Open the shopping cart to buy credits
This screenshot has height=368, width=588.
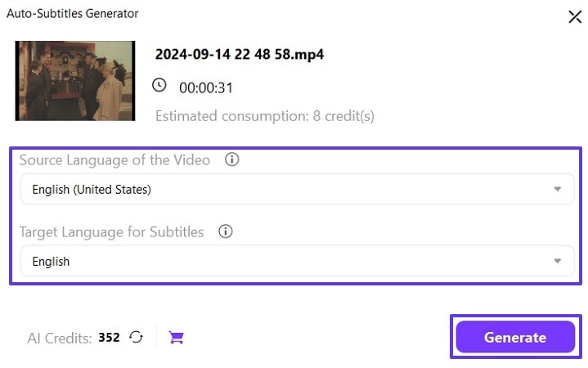pos(176,337)
